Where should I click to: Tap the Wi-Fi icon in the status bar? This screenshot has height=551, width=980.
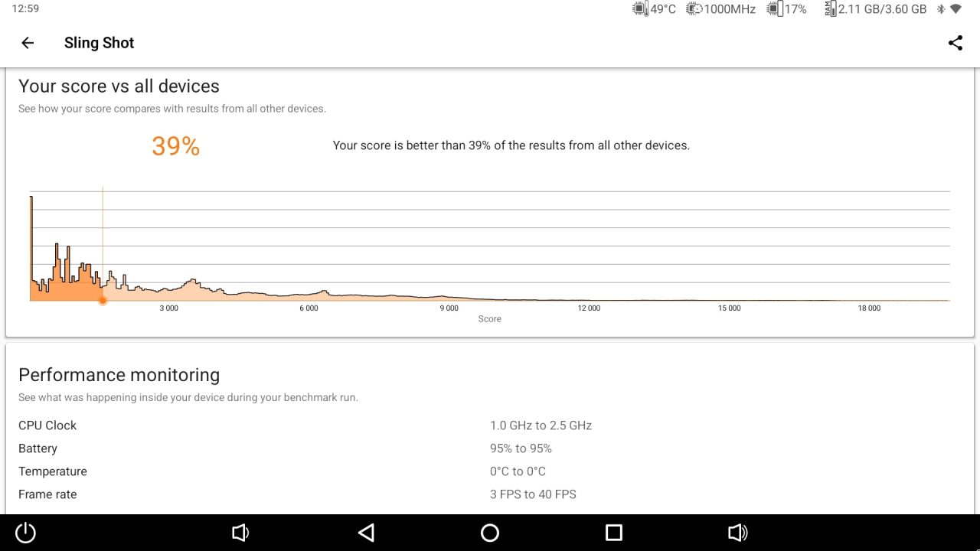[955, 9]
